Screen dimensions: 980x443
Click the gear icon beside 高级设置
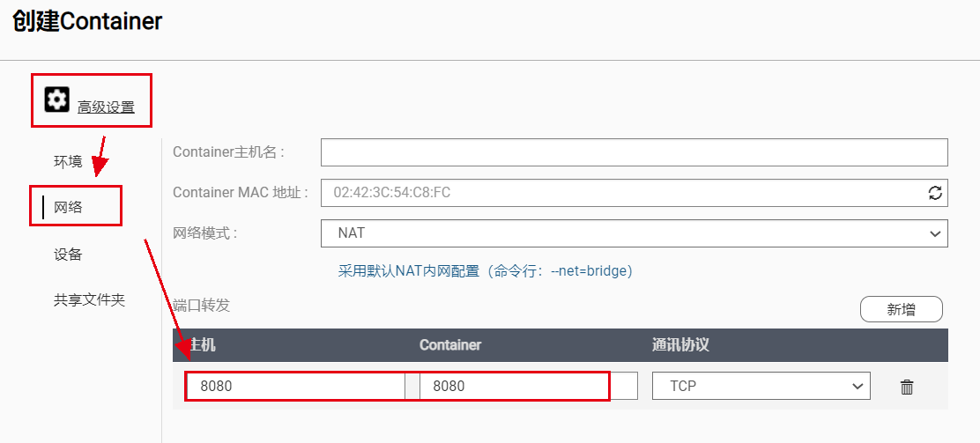point(57,100)
